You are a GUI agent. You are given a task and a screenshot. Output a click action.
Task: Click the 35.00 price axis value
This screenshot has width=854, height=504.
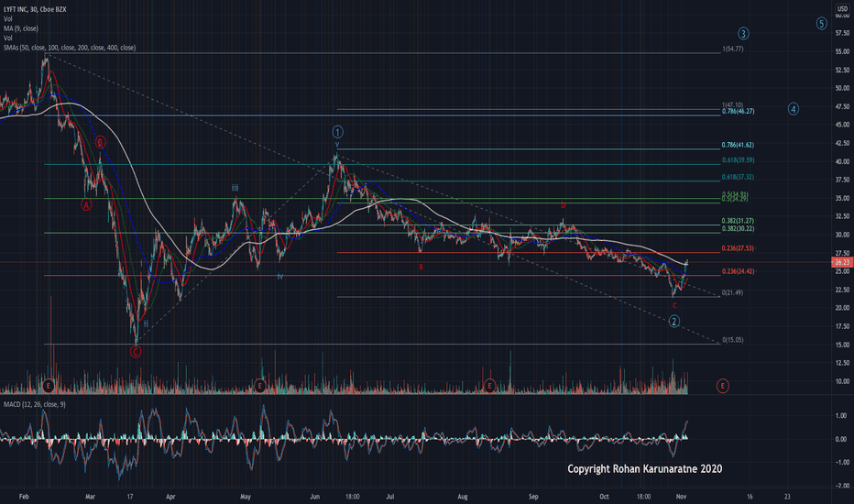[842, 198]
